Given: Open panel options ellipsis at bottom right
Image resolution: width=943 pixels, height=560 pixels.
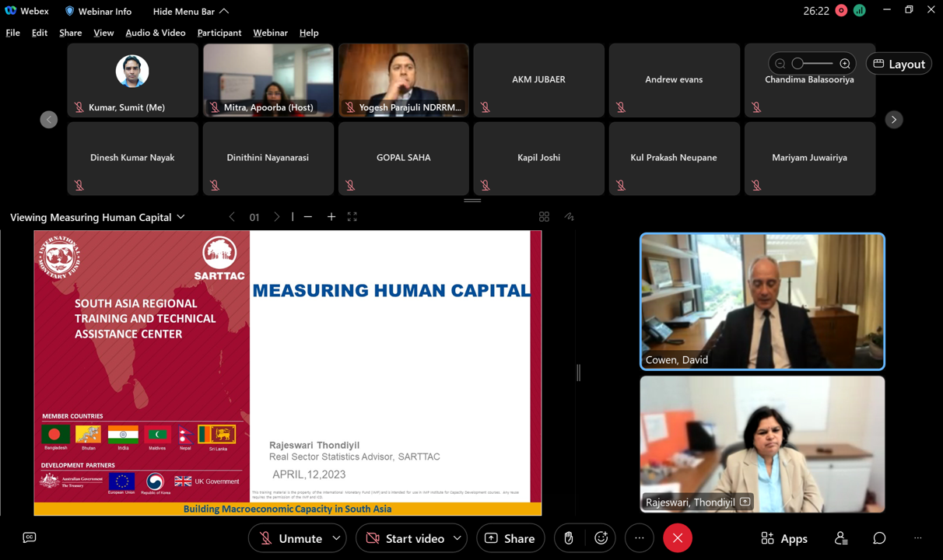Looking at the screenshot, I should point(918,538).
